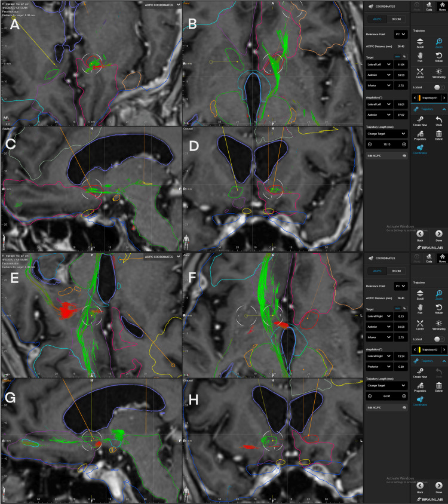
Task: Open Properties icon under Trajectory 01
Action: (420, 136)
